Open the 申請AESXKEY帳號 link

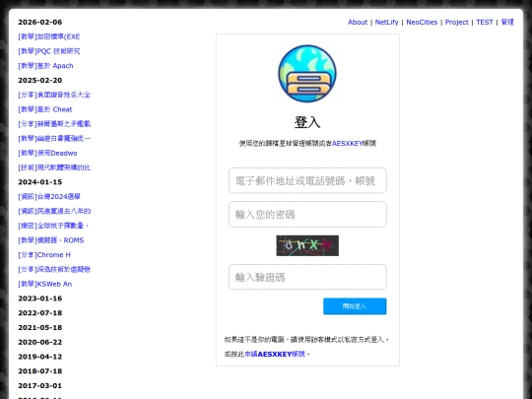point(275,354)
